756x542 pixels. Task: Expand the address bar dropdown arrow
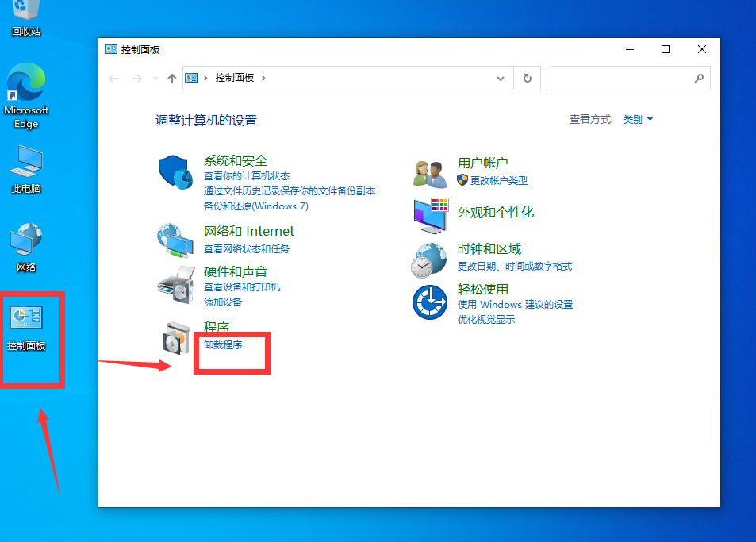500,78
